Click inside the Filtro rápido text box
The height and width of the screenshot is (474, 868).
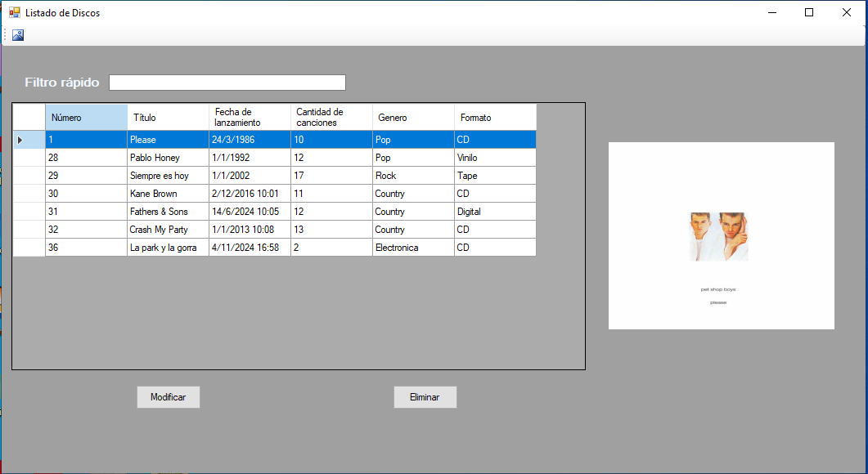[x=227, y=83]
